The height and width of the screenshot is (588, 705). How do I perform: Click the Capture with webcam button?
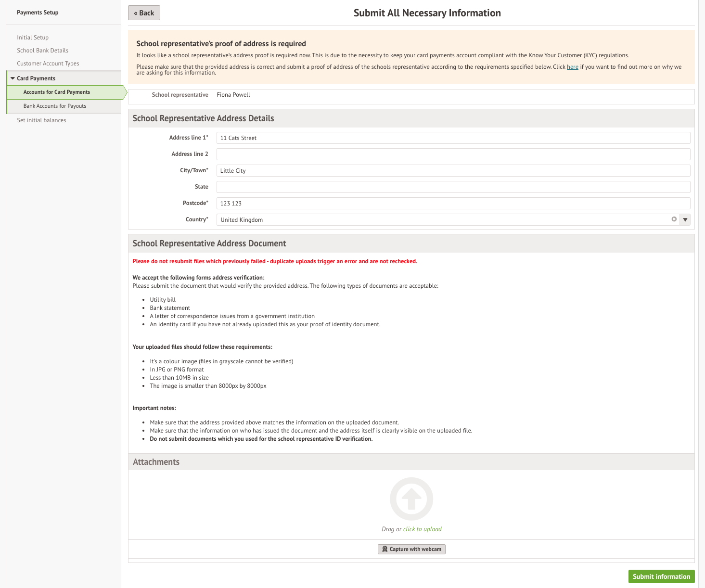click(x=411, y=549)
